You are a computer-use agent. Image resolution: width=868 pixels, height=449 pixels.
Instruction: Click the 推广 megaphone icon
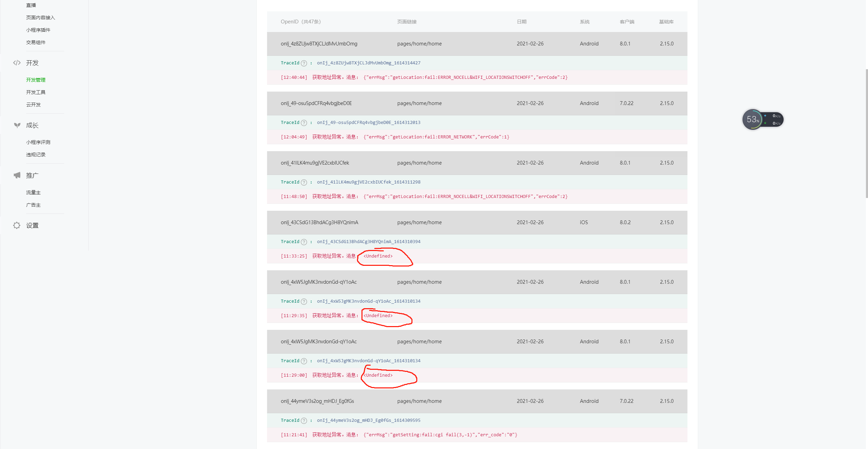pyautogui.click(x=17, y=175)
